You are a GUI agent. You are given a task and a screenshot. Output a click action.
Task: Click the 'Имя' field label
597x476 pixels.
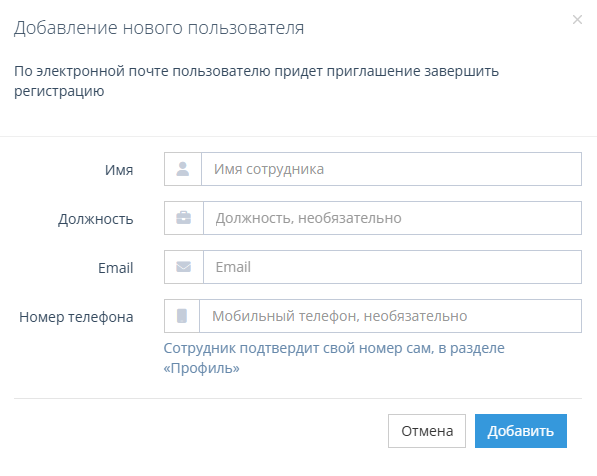pyautogui.click(x=119, y=170)
